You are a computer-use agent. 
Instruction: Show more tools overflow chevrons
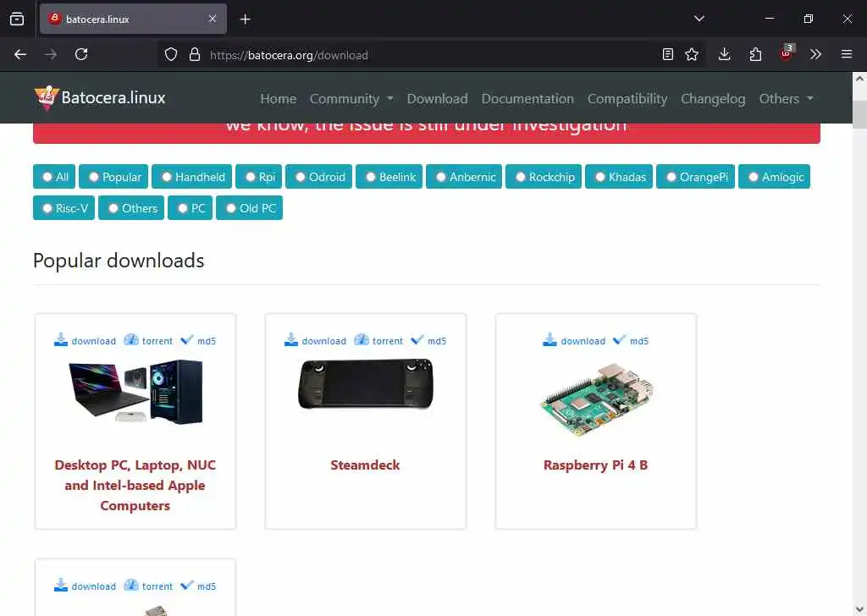point(815,54)
